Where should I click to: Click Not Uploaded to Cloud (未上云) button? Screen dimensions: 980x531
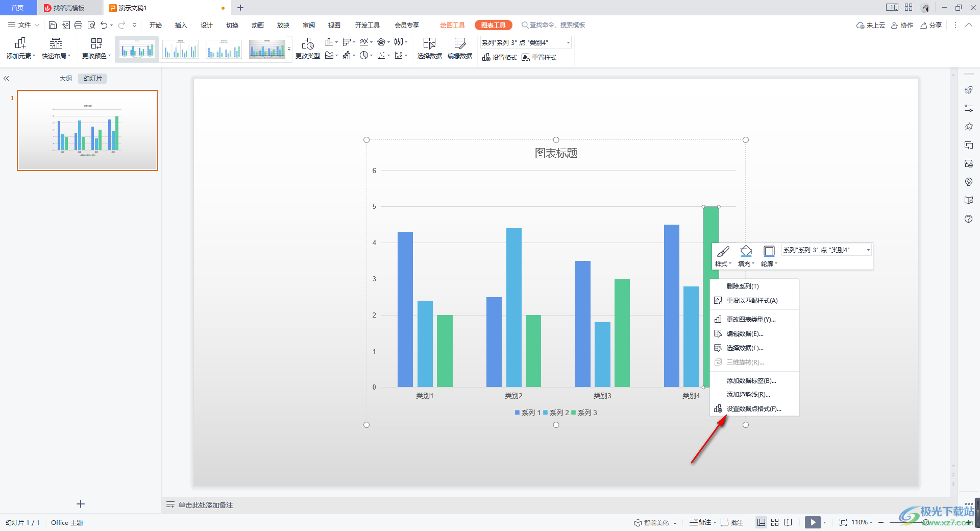[x=870, y=25]
